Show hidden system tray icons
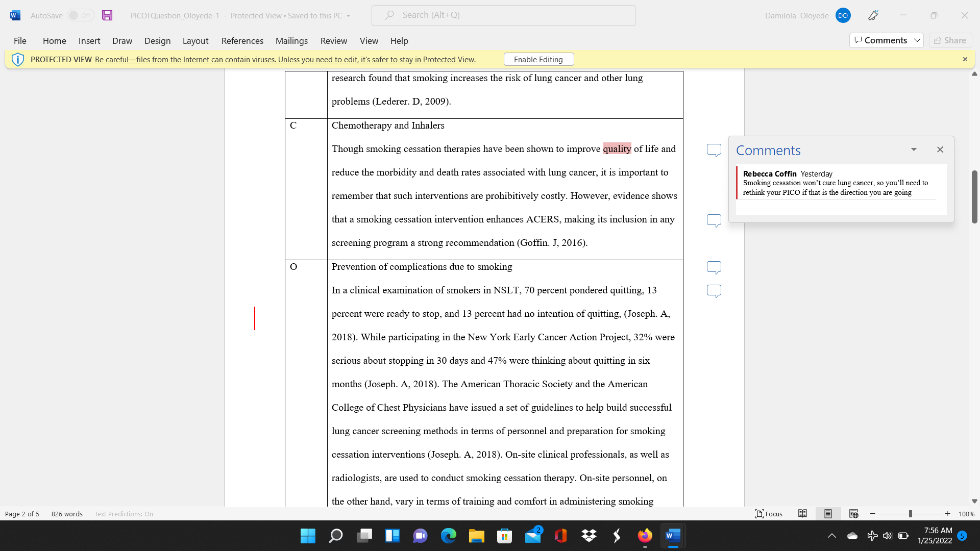980x551 pixels. tap(832, 536)
